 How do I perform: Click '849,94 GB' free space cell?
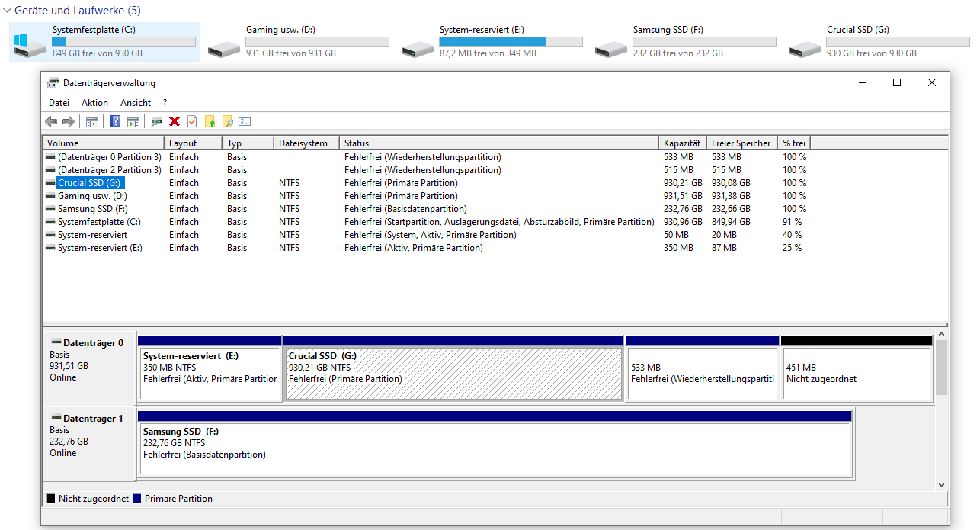coord(731,222)
